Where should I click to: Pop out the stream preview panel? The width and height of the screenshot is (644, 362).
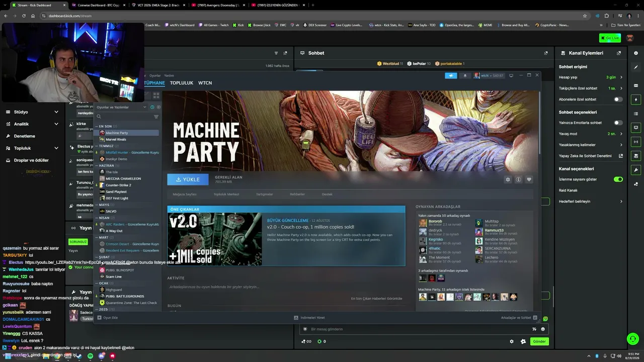(x=285, y=53)
